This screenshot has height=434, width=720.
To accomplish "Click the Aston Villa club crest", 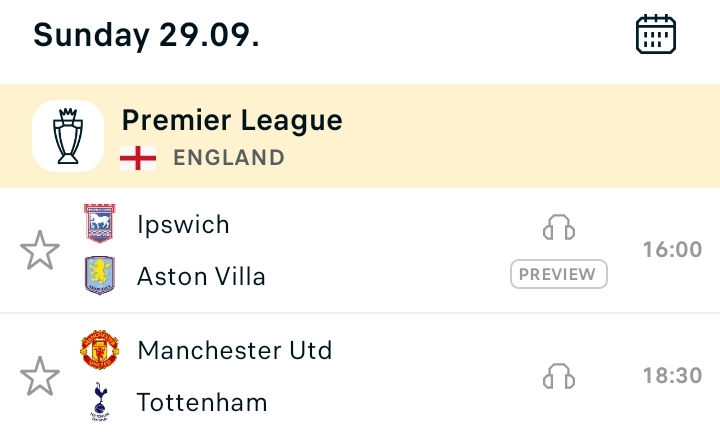I will [100, 275].
